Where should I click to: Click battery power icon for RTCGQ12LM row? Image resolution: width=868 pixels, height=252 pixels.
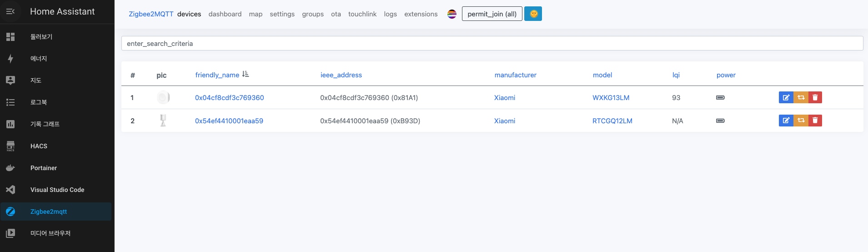720,121
